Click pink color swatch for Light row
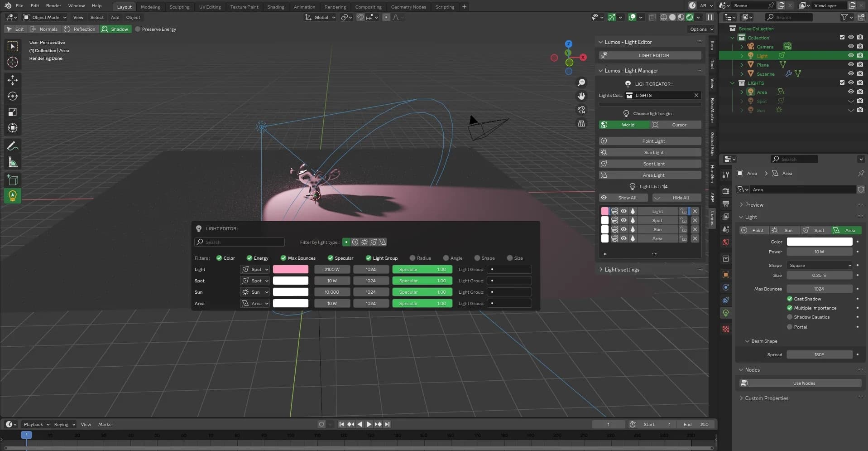Viewport: 868px width, 451px height. point(291,269)
